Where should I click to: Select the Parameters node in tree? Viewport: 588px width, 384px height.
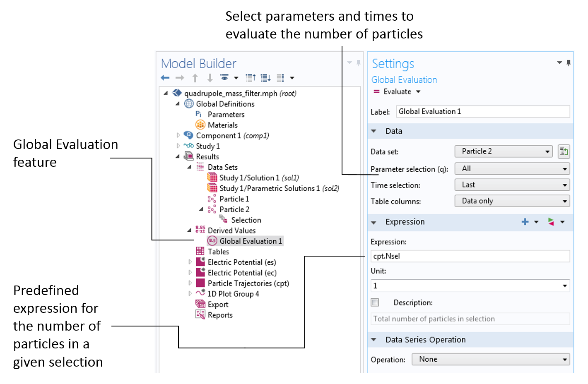click(x=226, y=115)
